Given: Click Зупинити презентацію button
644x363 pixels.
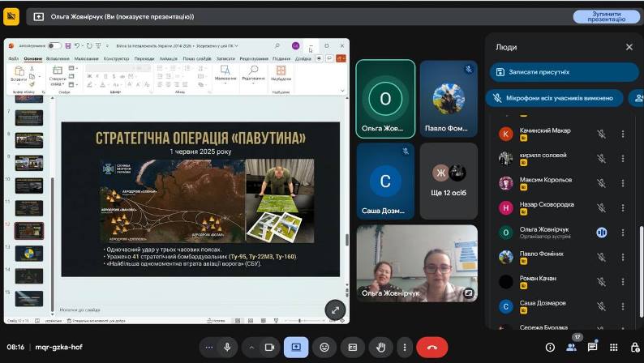Looking at the screenshot, I should click(x=606, y=17).
